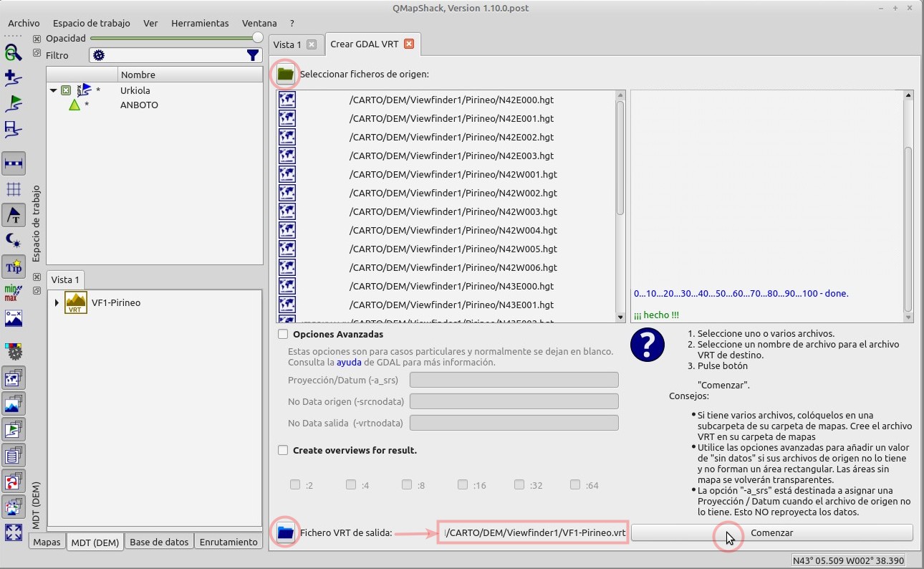
Task: Switch to the Enrutamiento tab
Action: [x=228, y=542]
